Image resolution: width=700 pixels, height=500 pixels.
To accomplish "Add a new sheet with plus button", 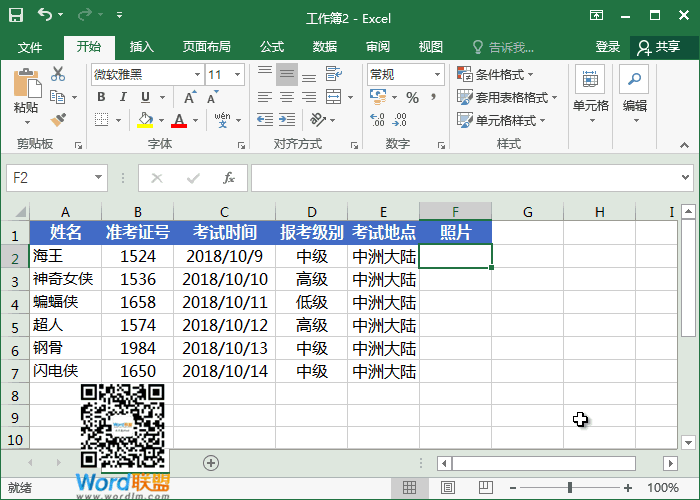I will pyautogui.click(x=211, y=463).
